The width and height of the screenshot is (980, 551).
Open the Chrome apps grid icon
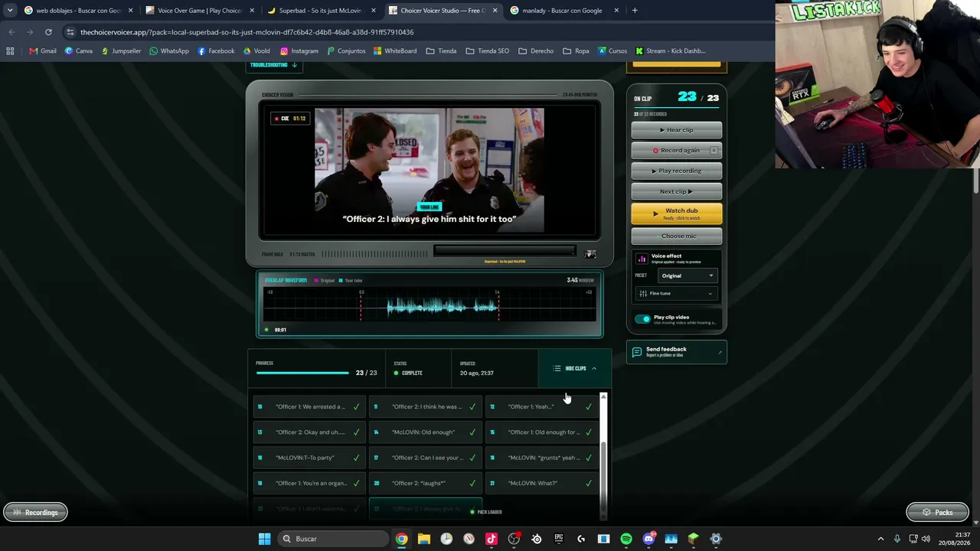coord(10,51)
